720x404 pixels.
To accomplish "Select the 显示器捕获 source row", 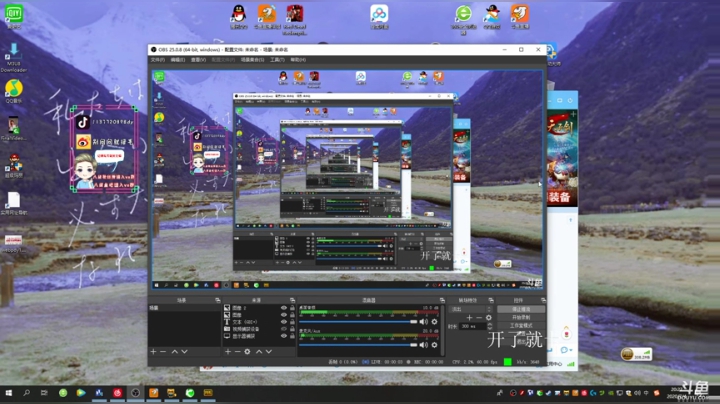I will click(259, 336).
